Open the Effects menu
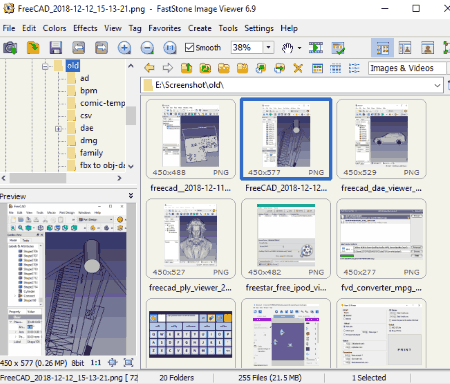 (85, 28)
